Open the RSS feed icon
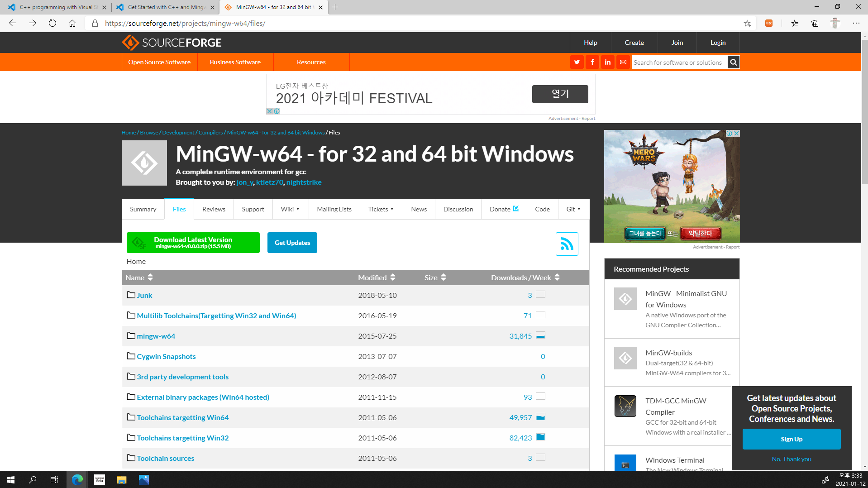This screenshot has width=868, height=488. point(567,244)
